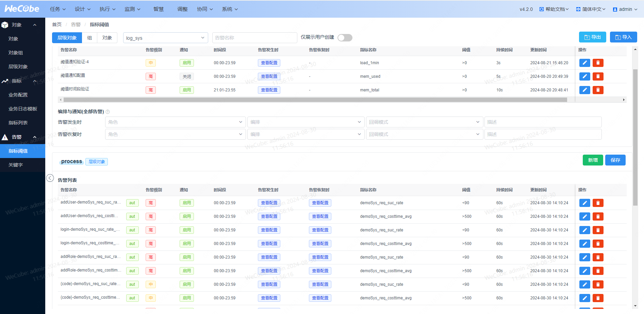Click the 导入 import button
The height and width of the screenshot is (314, 644).
coord(623,37)
